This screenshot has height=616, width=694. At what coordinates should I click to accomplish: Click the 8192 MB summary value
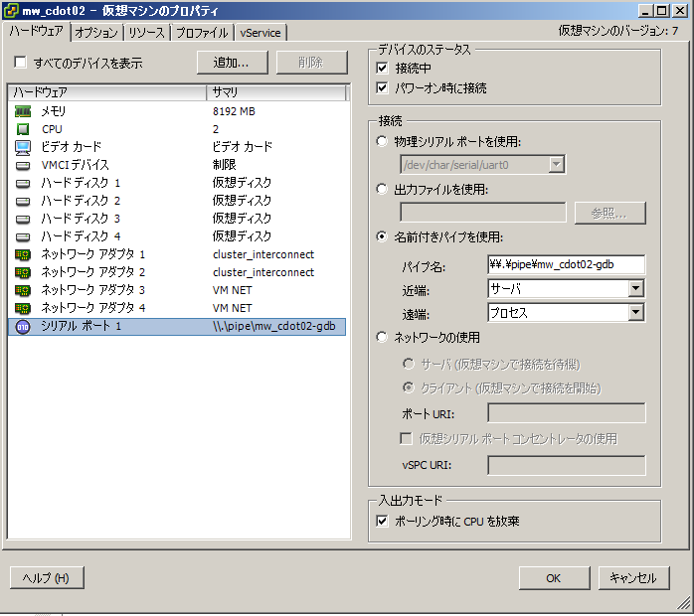coord(234,111)
